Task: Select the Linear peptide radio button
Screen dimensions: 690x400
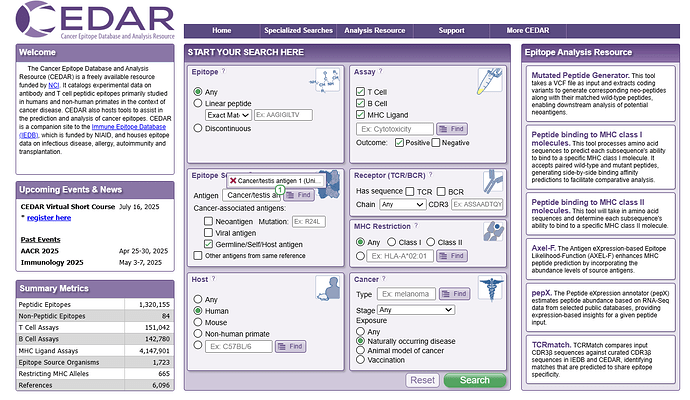Action: pyautogui.click(x=198, y=103)
